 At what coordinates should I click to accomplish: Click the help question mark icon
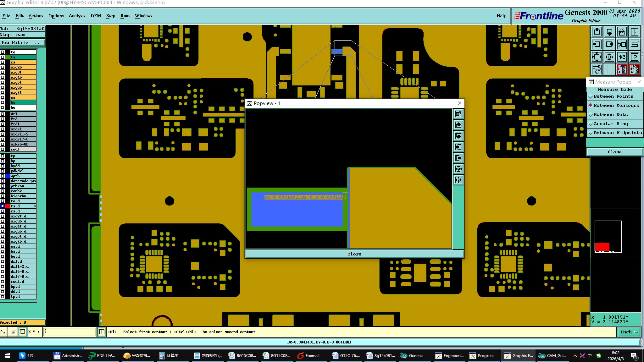[x=635, y=57]
